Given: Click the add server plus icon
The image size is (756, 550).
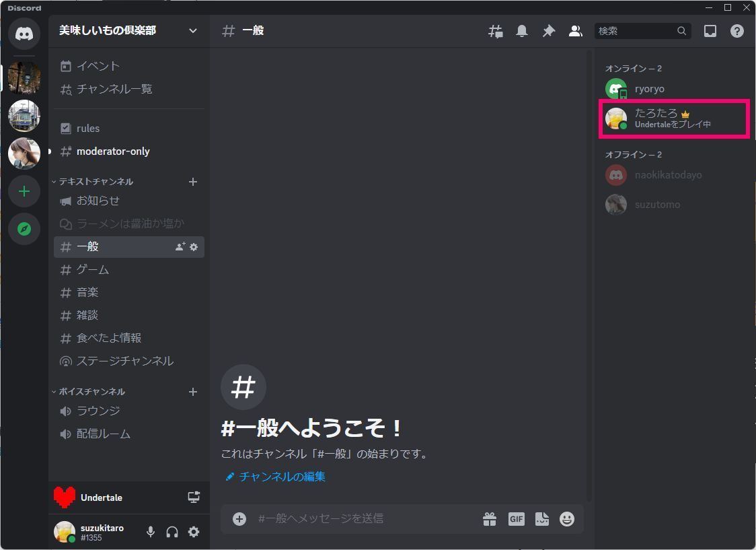Looking at the screenshot, I should pos(24,192).
